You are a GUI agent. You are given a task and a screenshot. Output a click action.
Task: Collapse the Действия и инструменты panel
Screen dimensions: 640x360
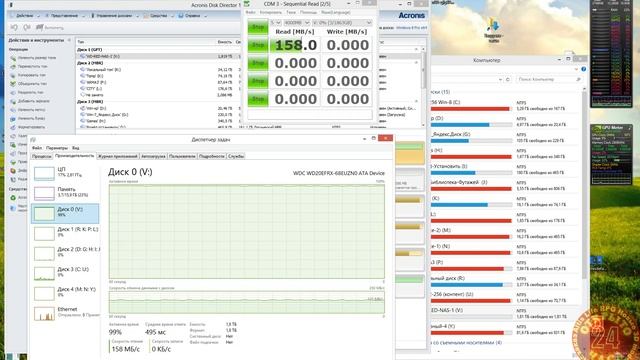(x=69, y=40)
